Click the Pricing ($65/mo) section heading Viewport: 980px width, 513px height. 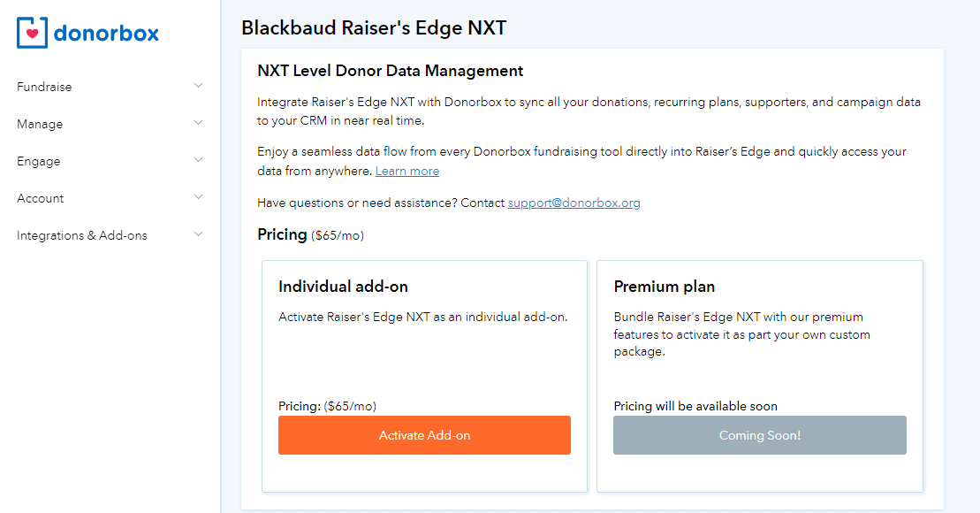pos(310,234)
